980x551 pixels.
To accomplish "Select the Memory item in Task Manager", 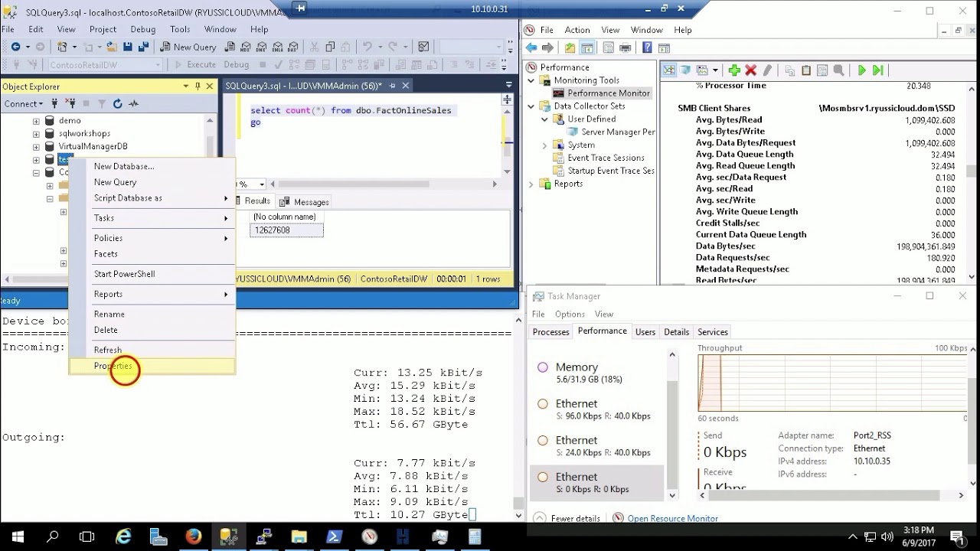I will tap(598, 373).
